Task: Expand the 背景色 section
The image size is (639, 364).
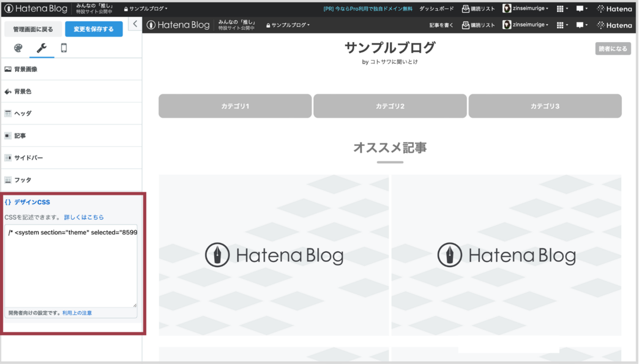Action: (x=71, y=92)
